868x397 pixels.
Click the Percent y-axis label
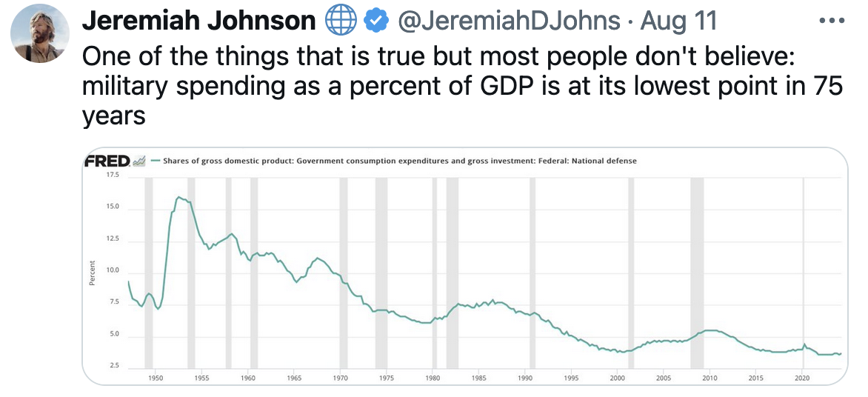tap(93, 273)
